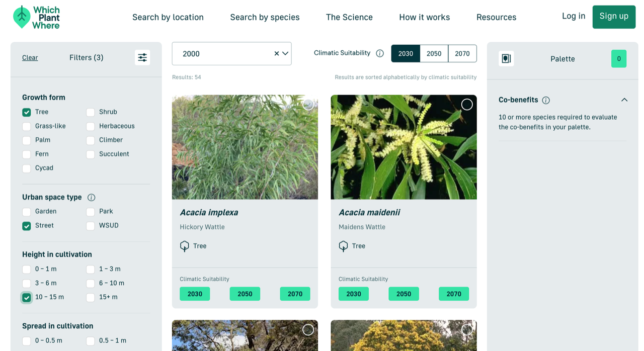This screenshot has width=644, height=351.
Task: Click the Palette book icon
Action: 506,59
